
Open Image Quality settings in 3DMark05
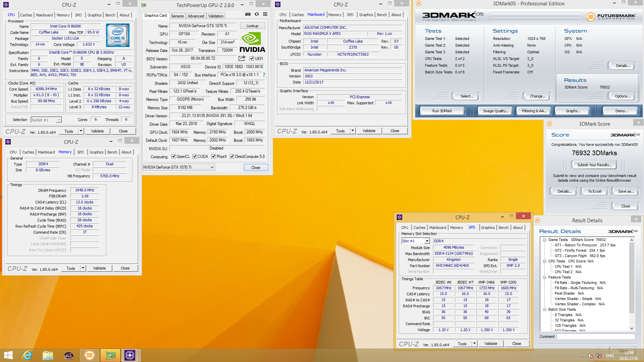[x=496, y=111]
